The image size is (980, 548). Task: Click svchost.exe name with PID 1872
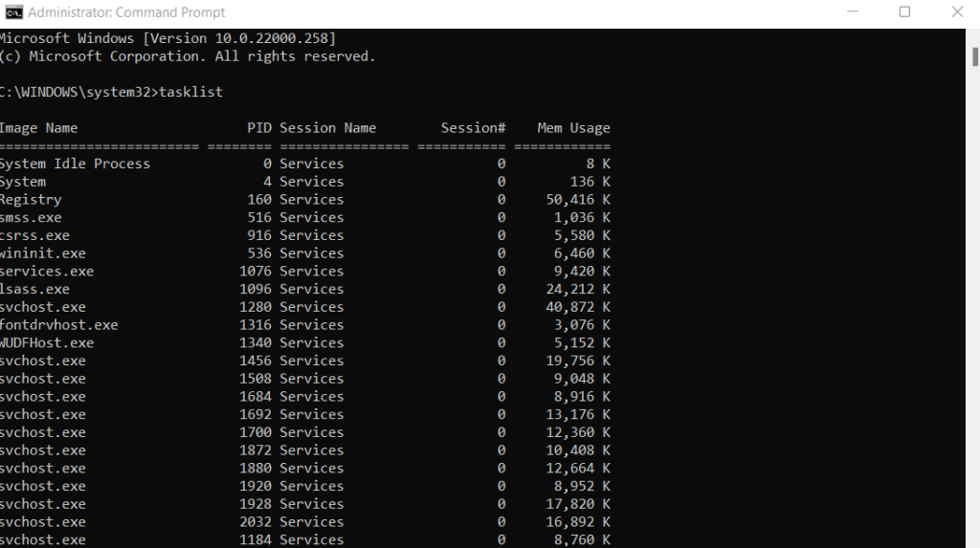(43, 450)
